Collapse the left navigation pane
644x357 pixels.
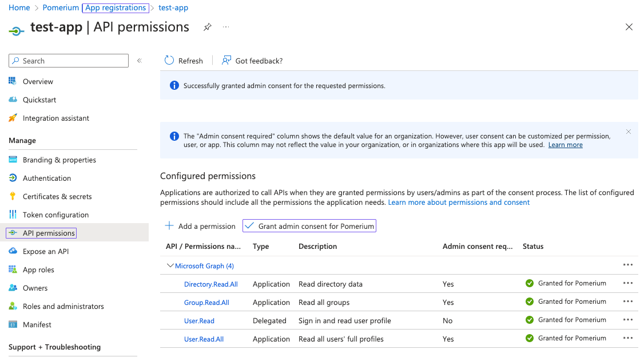click(x=139, y=60)
